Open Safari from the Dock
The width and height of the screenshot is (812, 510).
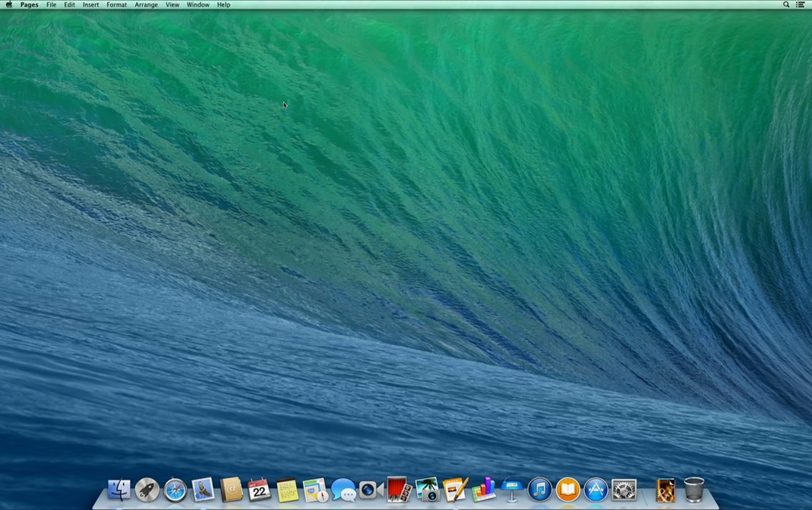[x=174, y=489]
